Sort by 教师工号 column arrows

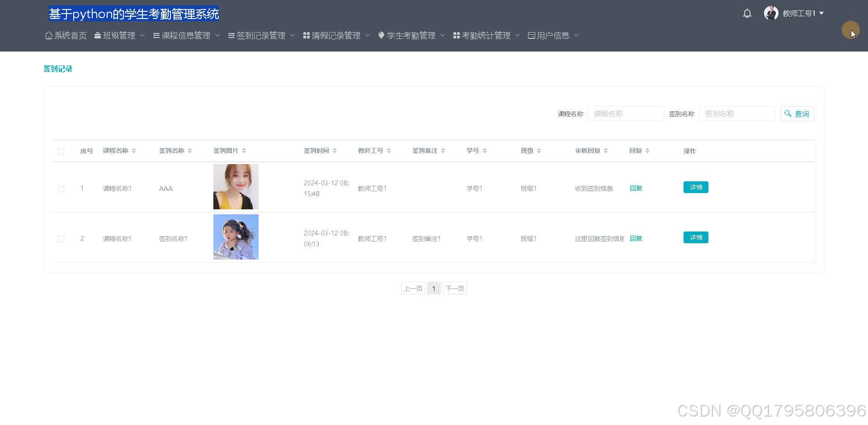point(389,151)
